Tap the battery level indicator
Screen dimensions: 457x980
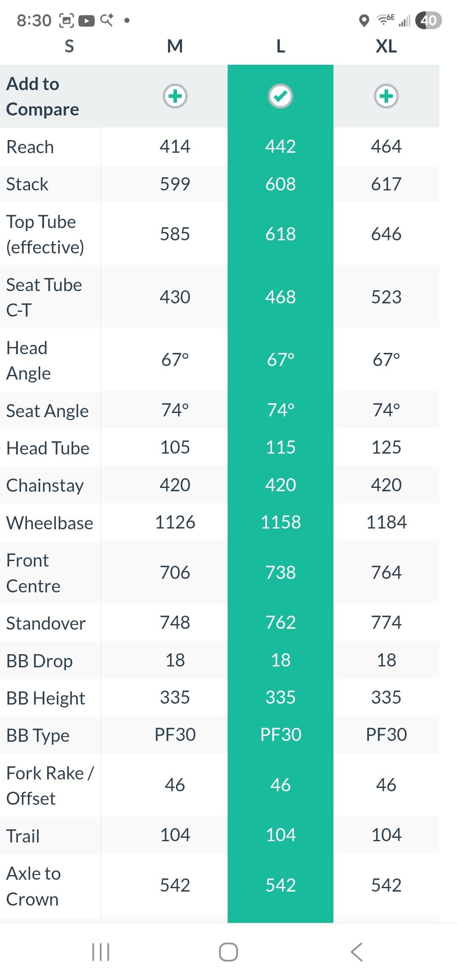coord(428,20)
